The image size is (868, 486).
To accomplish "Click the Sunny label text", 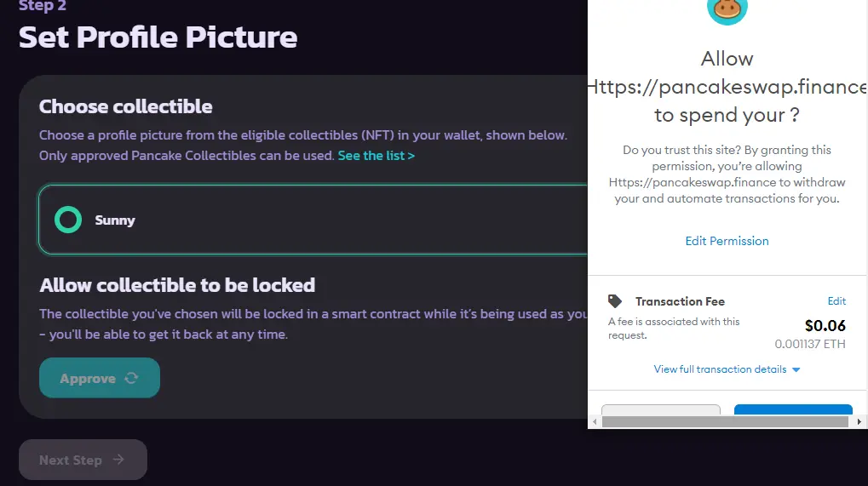I will (x=115, y=220).
